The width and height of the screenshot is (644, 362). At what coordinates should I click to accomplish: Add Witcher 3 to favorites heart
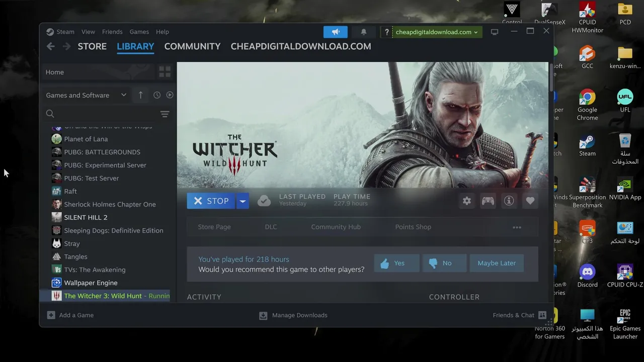click(x=530, y=201)
